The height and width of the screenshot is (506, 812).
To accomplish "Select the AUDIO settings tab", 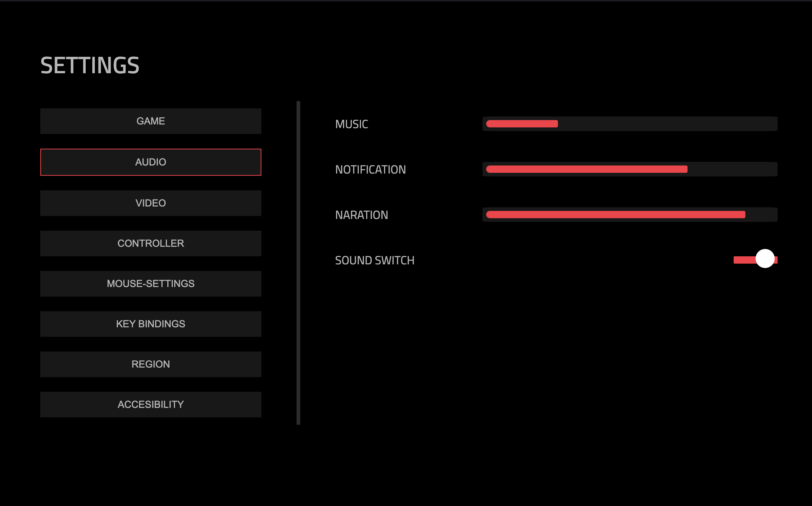I will click(150, 161).
